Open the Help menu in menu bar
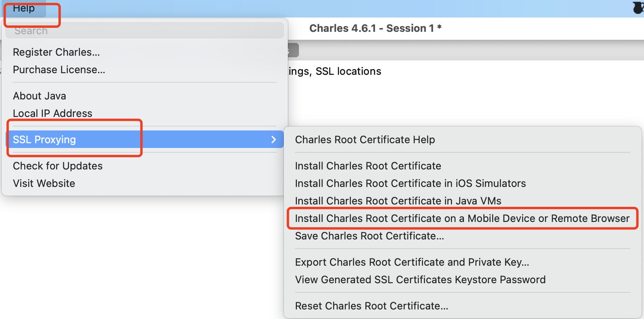Screen dimensions: 644x319 pos(24,8)
